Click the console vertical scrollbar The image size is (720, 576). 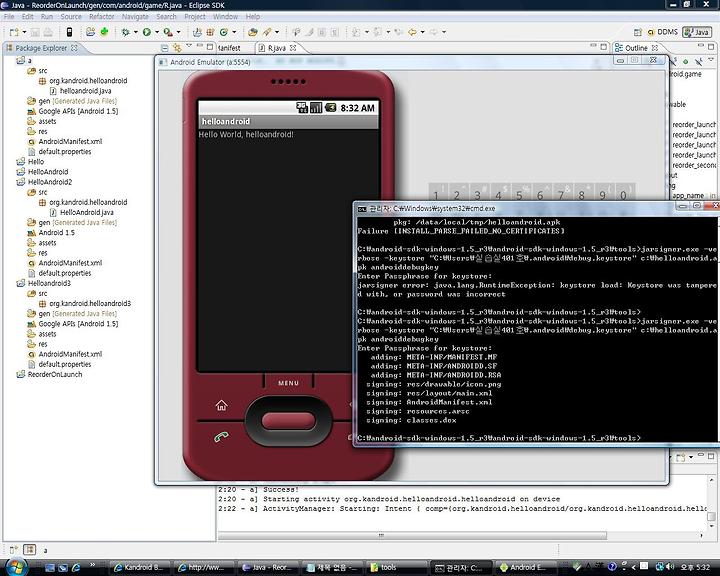711,516
